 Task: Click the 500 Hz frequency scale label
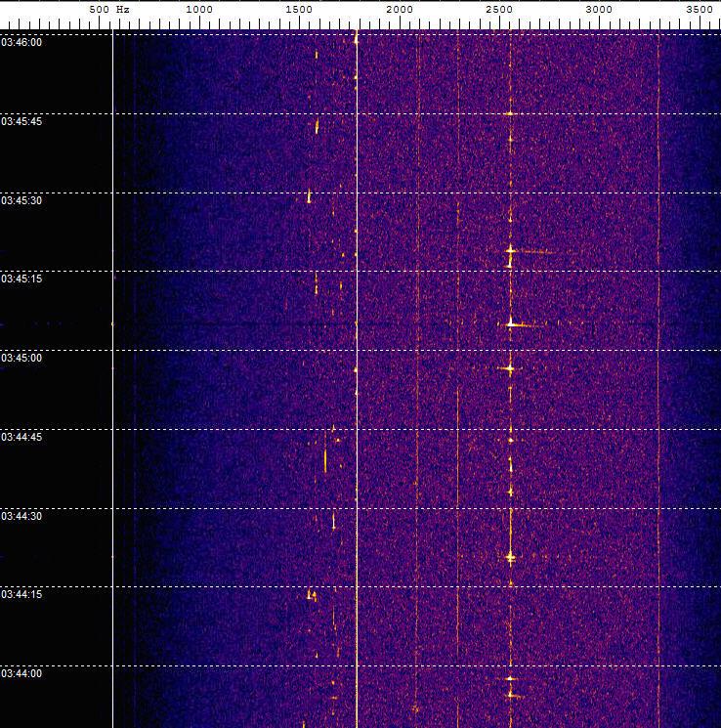[x=109, y=10]
